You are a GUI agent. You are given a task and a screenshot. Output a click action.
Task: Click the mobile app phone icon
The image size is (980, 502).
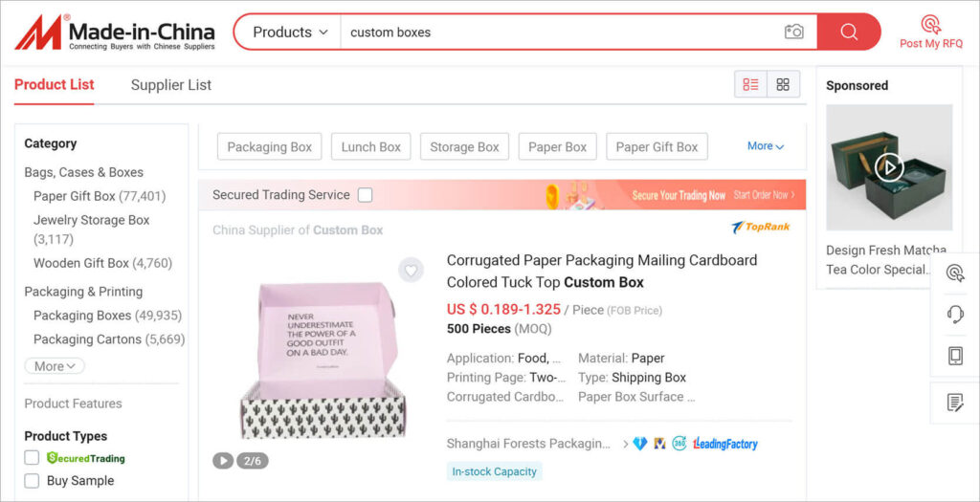(955, 356)
